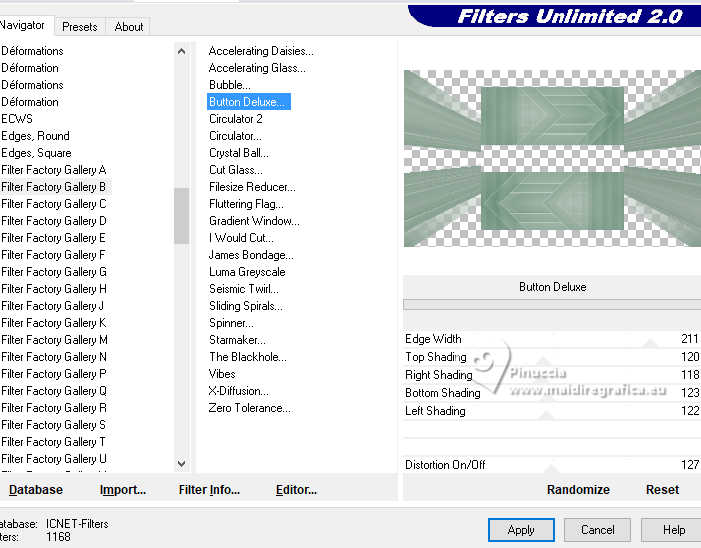Screen dimensions: 701x548
Task: Select Filter Factory Gallery M
Action: click(x=54, y=340)
